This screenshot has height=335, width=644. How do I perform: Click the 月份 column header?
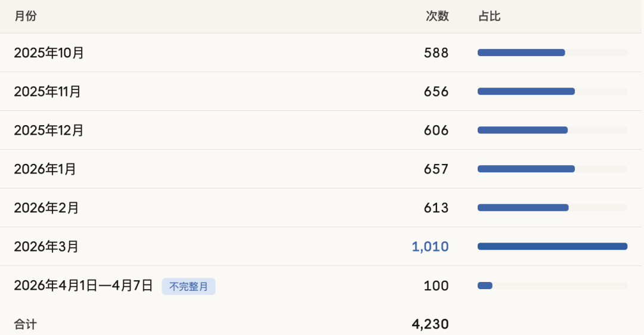point(25,17)
